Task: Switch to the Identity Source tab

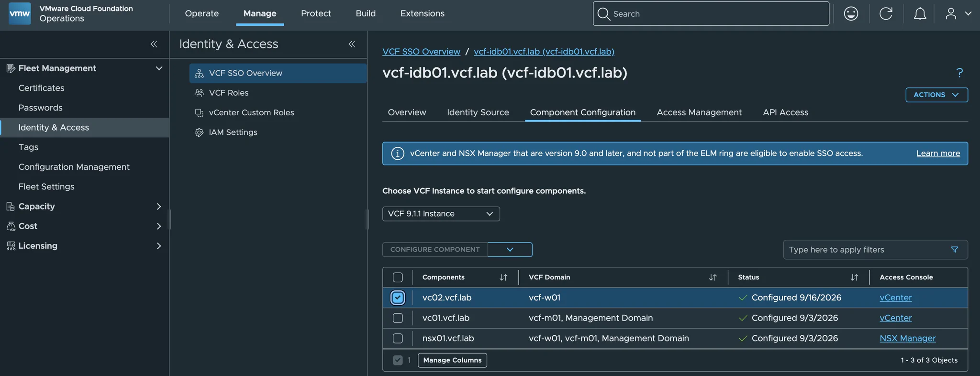Action: click(x=478, y=112)
